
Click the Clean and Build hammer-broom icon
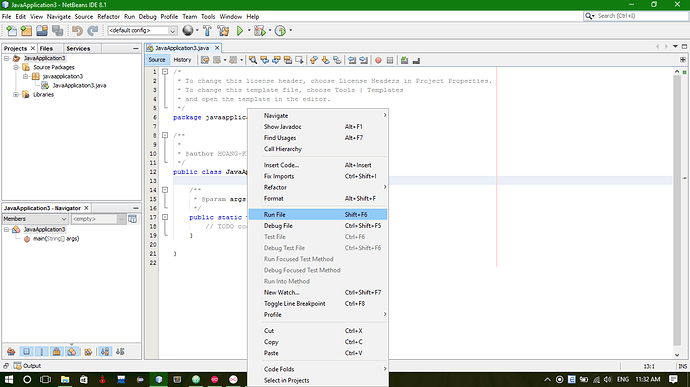pos(224,30)
